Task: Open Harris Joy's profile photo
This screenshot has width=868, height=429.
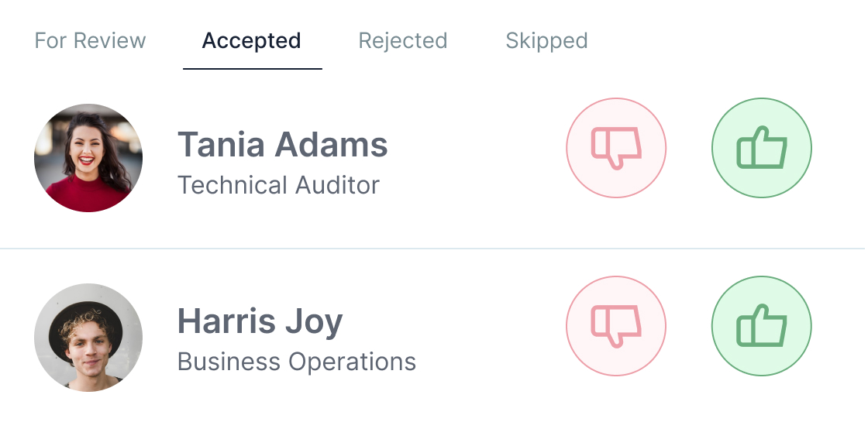Action: click(88, 337)
